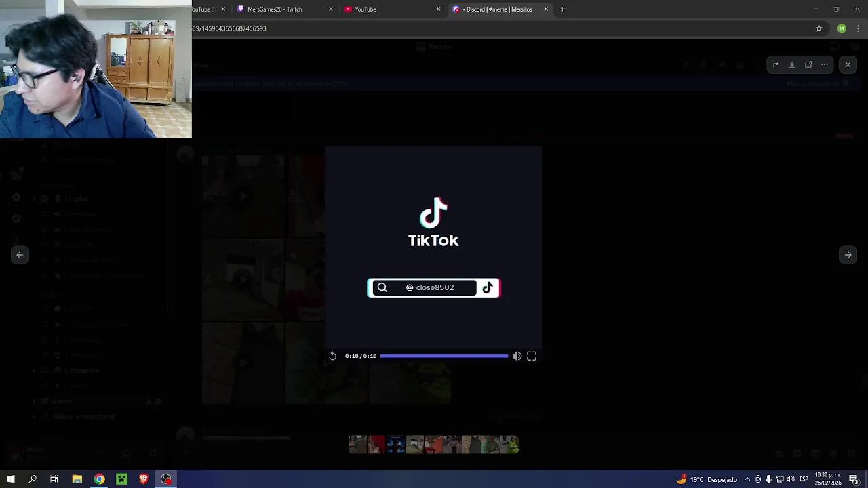868x488 pixels.
Task: Select the yellow-green figure thumbnail in strip
Action: click(x=509, y=445)
